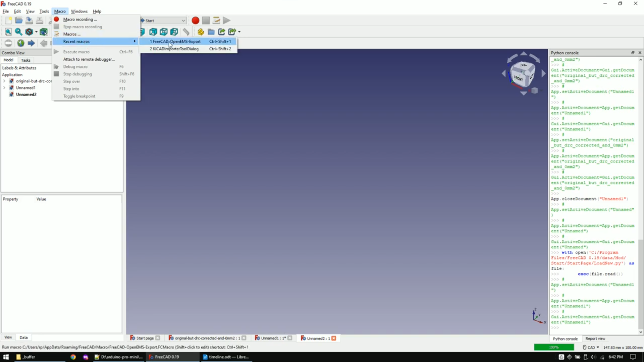Switch to the Data property tab
The height and width of the screenshot is (362, 644).
tap(23, 338)
